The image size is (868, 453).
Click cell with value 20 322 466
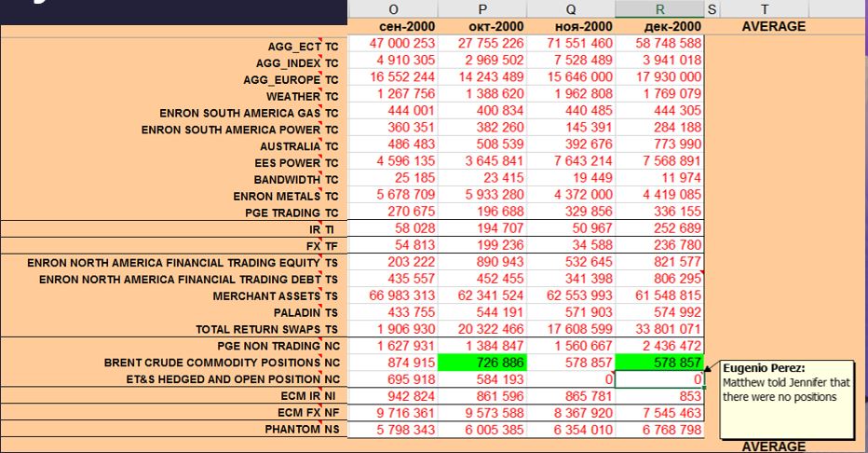(x=482, y=329)
